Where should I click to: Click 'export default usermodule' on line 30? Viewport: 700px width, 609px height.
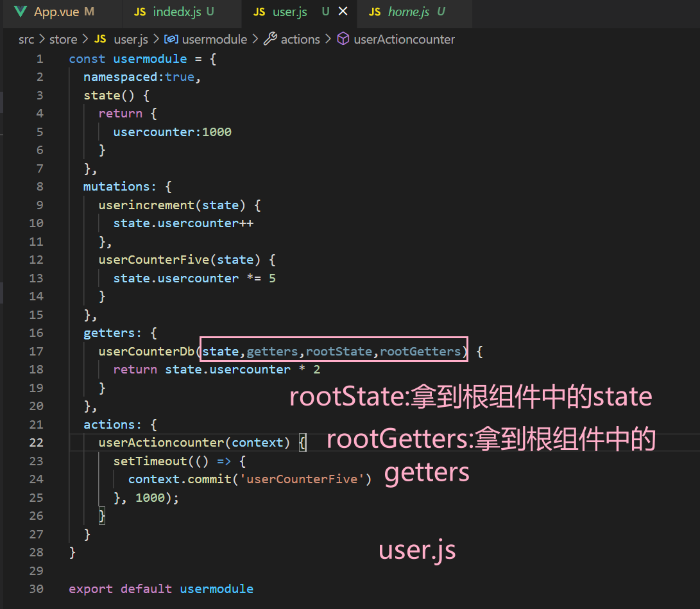(x=161, y=589)
